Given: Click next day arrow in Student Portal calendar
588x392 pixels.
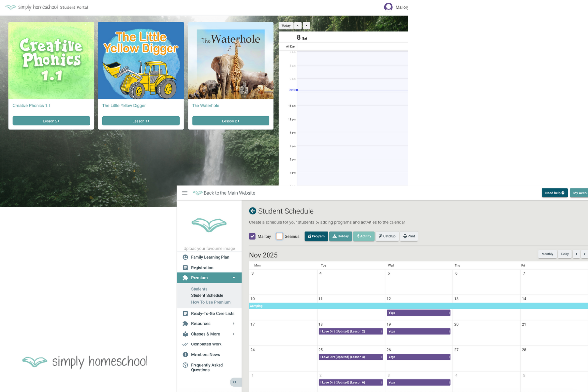Looking at the screenshot, I should click(x=306, y=25).
